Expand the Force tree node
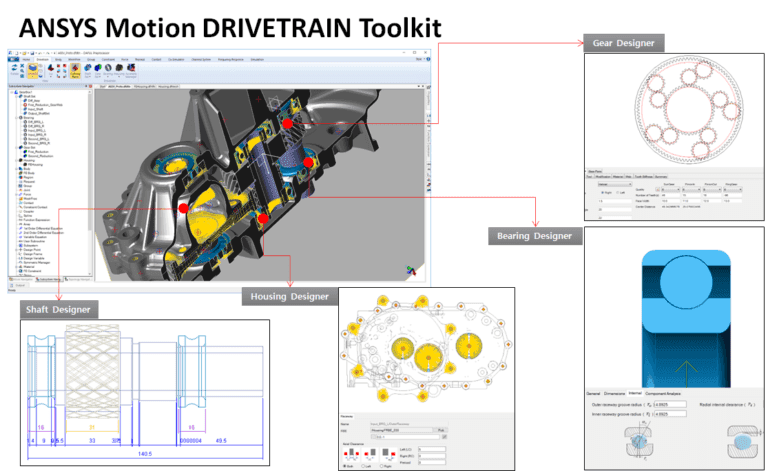The width and height of the screenshot is (768, 471). tap(16, 194)
